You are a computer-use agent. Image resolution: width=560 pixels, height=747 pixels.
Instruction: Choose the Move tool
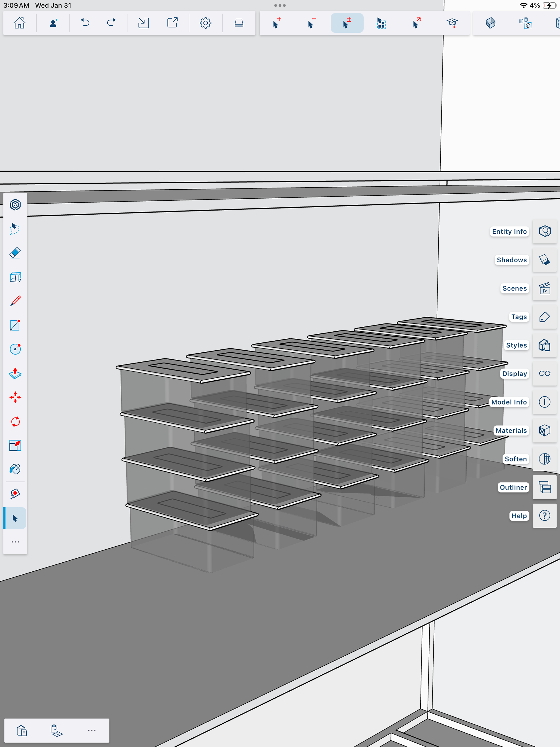click(15, 398)
